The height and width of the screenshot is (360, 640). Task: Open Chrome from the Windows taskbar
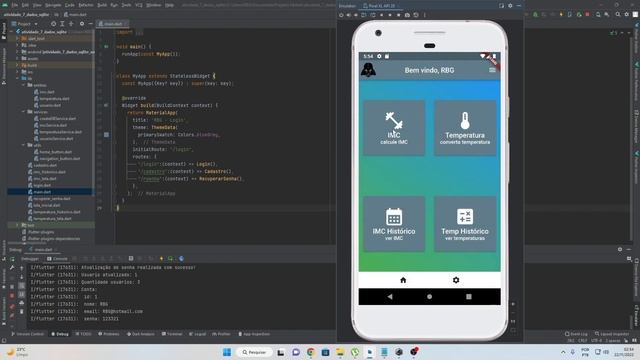[311, 352]
